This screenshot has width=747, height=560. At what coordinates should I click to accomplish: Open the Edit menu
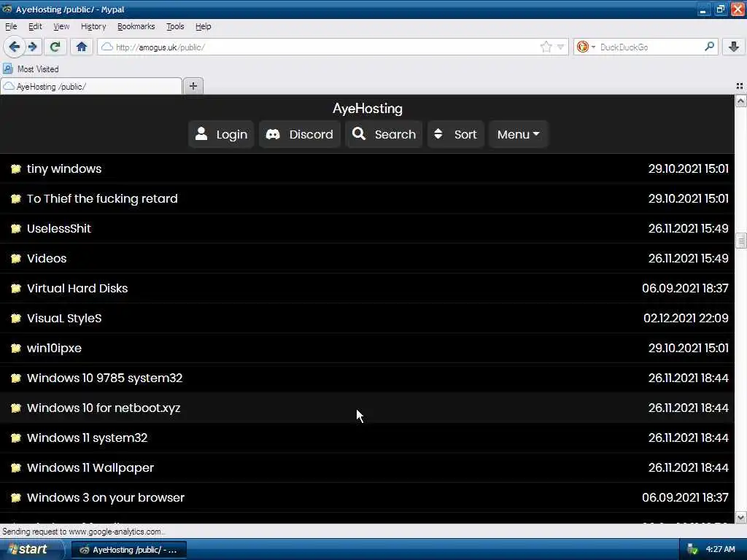[35, 26]
